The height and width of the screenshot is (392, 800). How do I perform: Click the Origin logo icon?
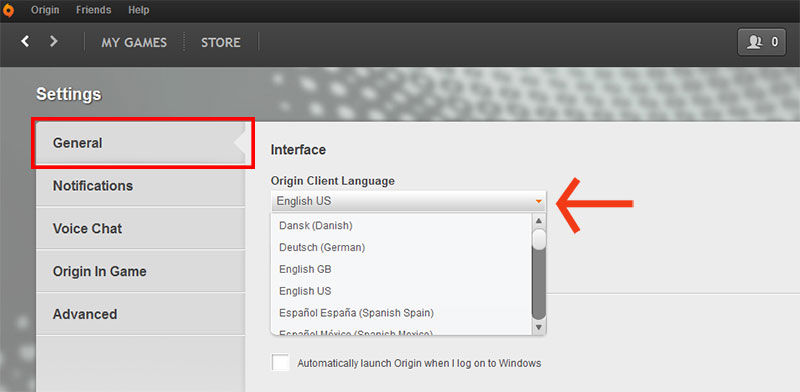click(x=8, y=10)
